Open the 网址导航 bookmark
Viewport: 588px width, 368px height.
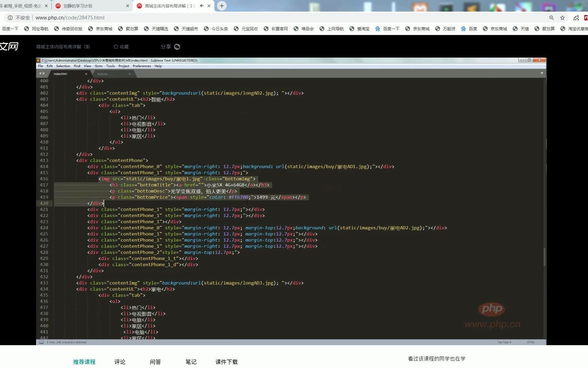[36, 29]
